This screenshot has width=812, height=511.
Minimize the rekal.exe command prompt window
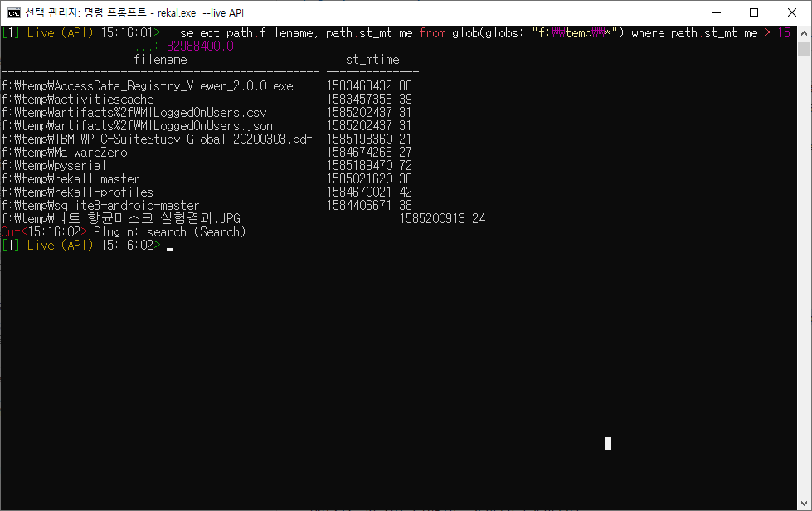point(717,12)
